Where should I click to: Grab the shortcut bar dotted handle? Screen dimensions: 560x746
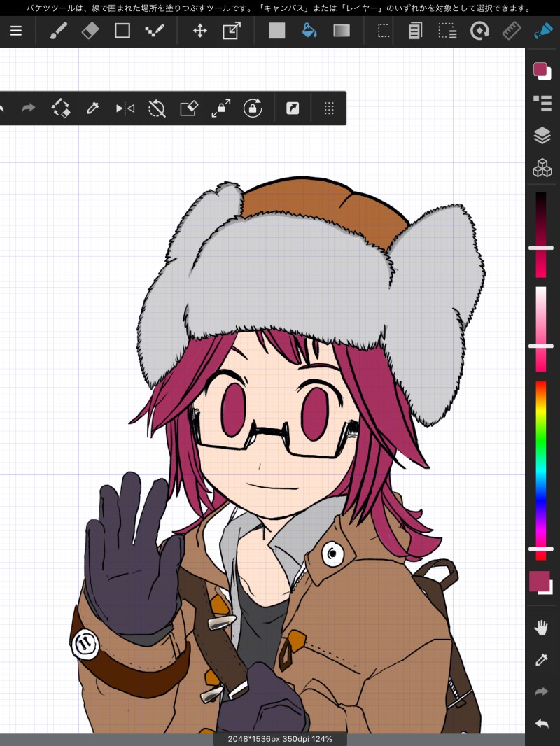(329, 108)
